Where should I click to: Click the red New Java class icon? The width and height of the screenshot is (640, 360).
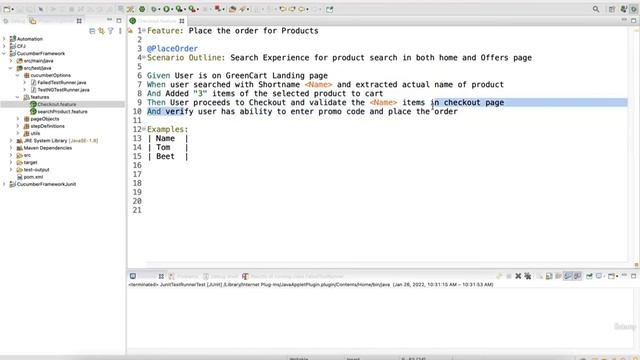tap(218, 9)
